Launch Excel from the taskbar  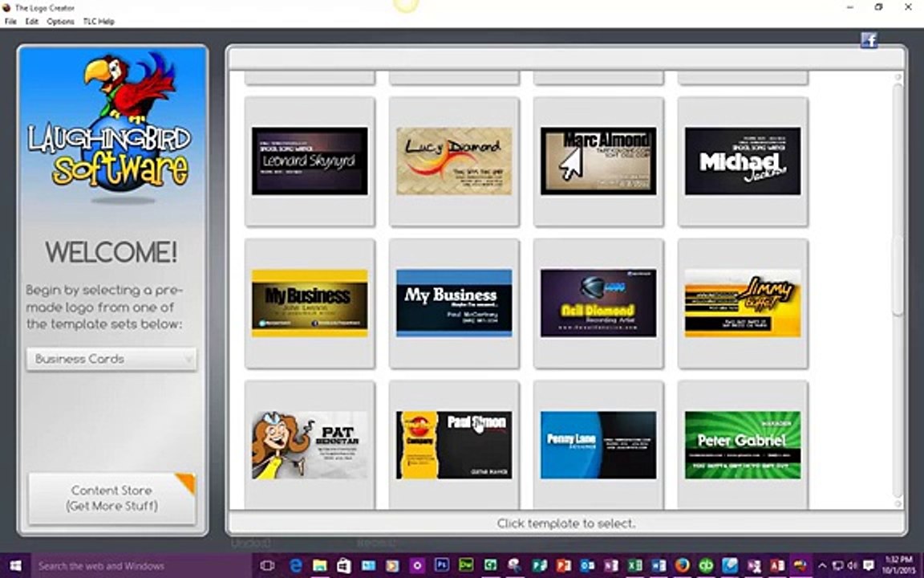click(635, 566)
